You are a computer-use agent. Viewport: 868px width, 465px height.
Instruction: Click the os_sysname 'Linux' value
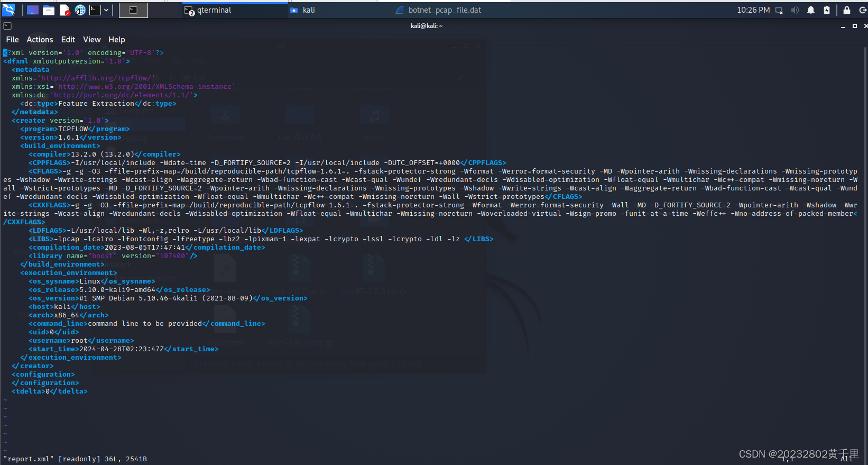(90, 281)
